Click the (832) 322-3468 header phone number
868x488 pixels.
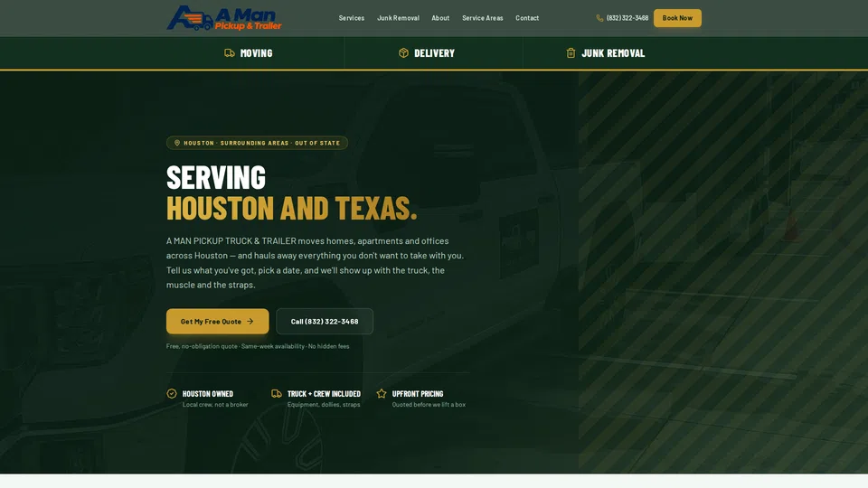click(627, 18)
